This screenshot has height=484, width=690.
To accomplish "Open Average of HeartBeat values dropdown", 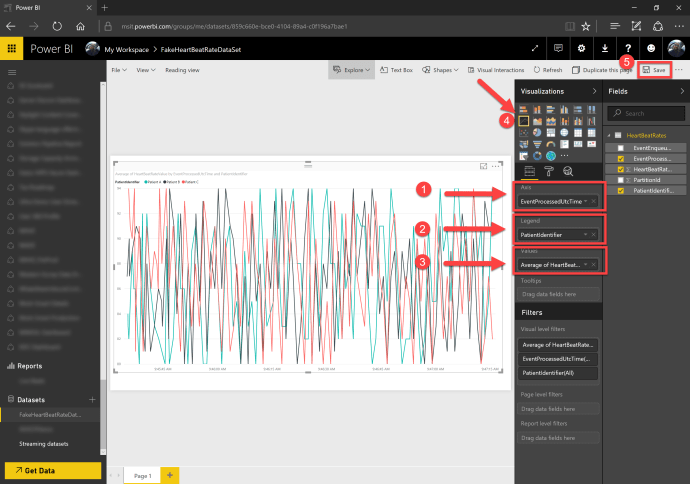I will (585, 264).
